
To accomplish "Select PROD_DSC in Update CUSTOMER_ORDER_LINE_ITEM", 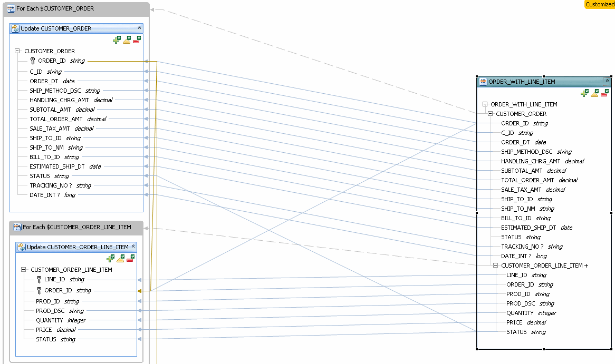I will pos(60,311).
